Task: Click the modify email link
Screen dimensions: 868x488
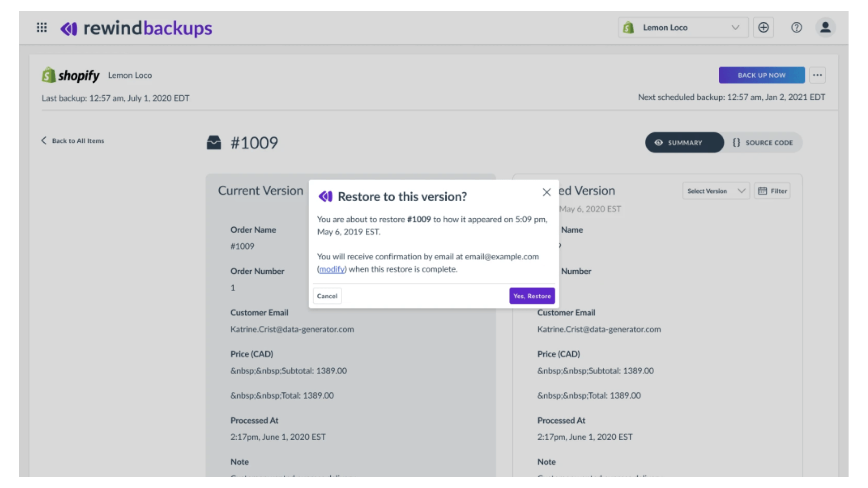Action: [332, 269]
